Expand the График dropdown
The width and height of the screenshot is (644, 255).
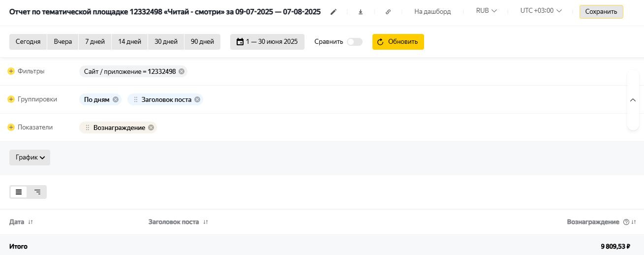[30, 158]
